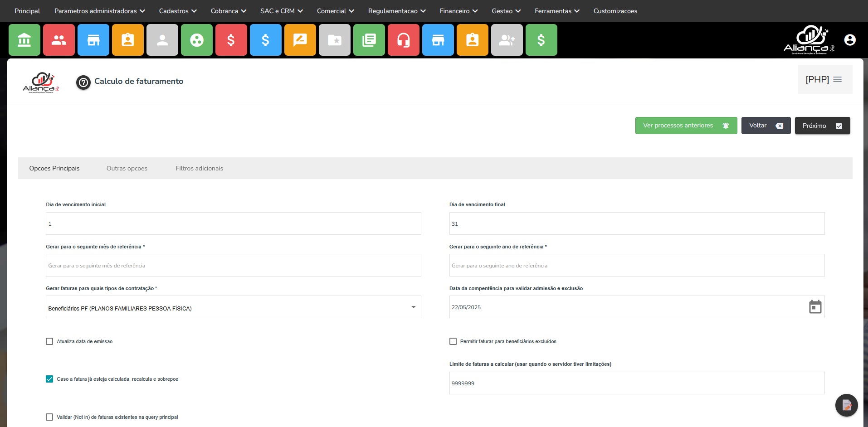Image resolution: width=868 pixels, height=427 pixels.
Task: Click the mês de referência input field
Action: pos(233,266)
